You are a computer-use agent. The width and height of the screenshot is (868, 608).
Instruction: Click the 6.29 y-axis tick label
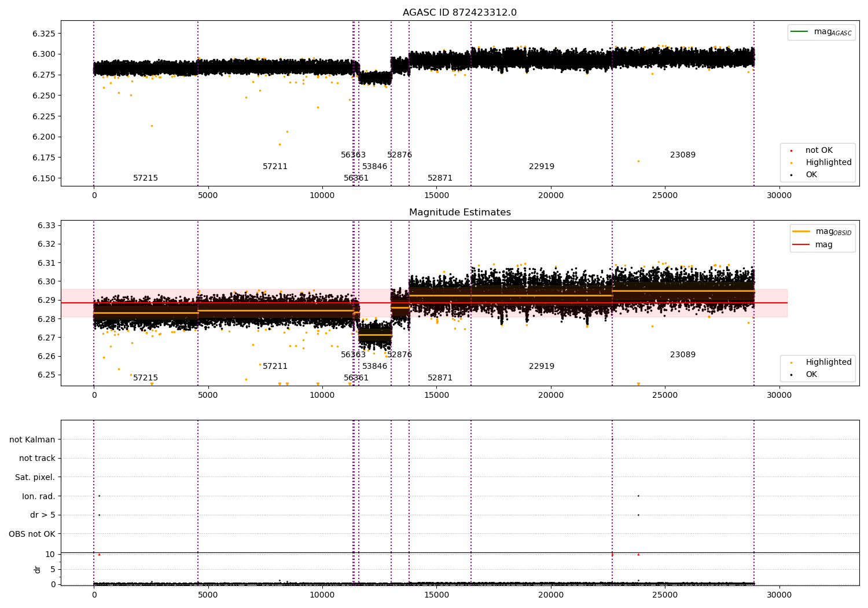pyautogui.click(x=46, y=300)
